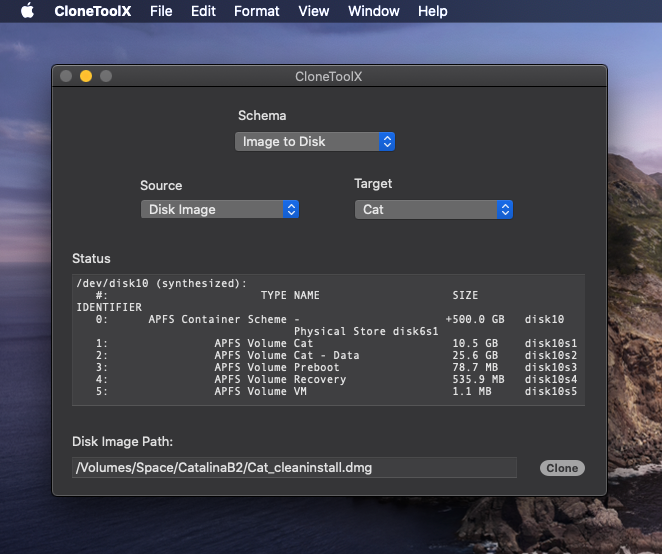The height and width of the screenshot is (554, 662).
Task: Click the Status label
Action: pos(91,258)
